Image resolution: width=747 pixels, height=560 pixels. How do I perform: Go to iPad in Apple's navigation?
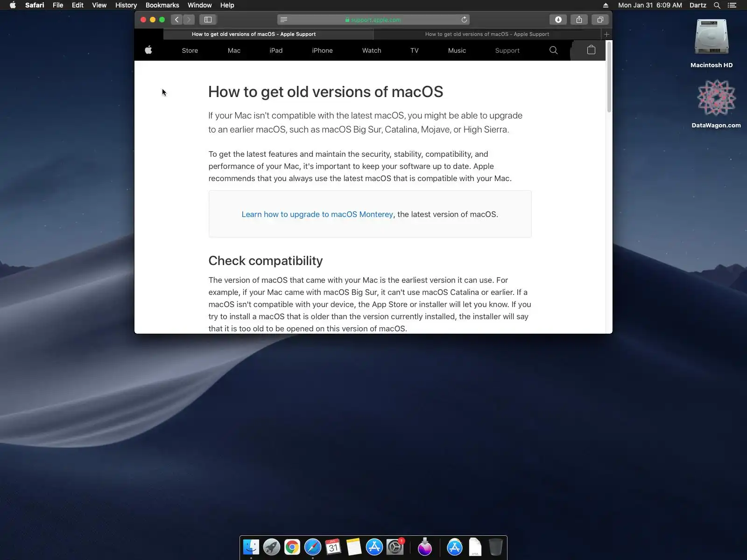[276, 50]
